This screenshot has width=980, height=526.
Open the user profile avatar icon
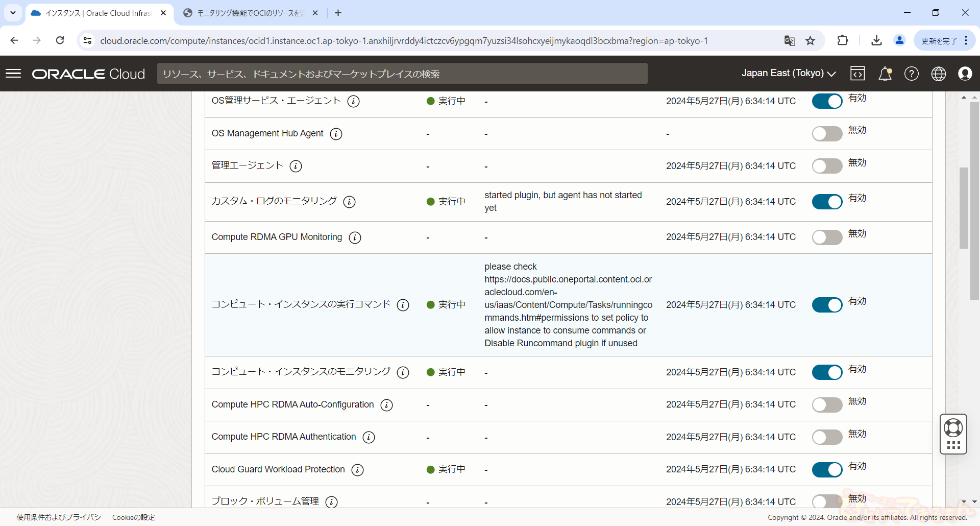click(x=965, y=74)
